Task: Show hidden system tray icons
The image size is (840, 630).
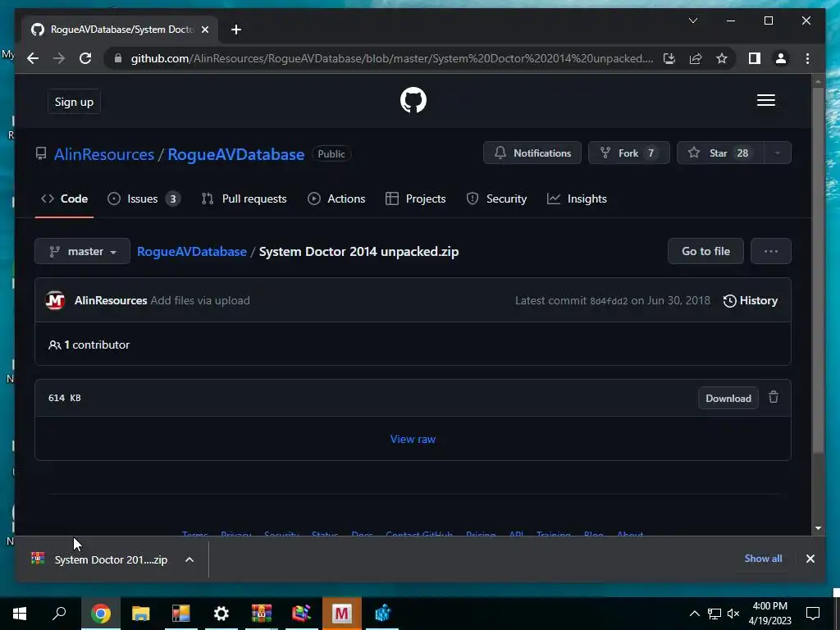Action: point(694,614)
